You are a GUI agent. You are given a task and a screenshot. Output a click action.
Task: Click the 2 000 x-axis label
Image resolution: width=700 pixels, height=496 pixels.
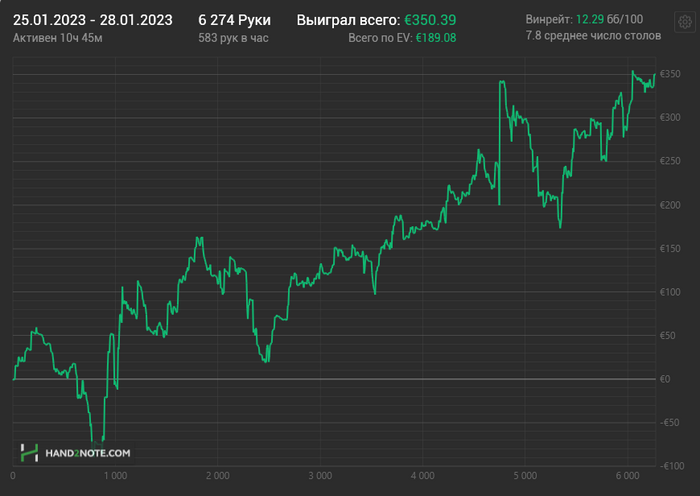point(218,476)
